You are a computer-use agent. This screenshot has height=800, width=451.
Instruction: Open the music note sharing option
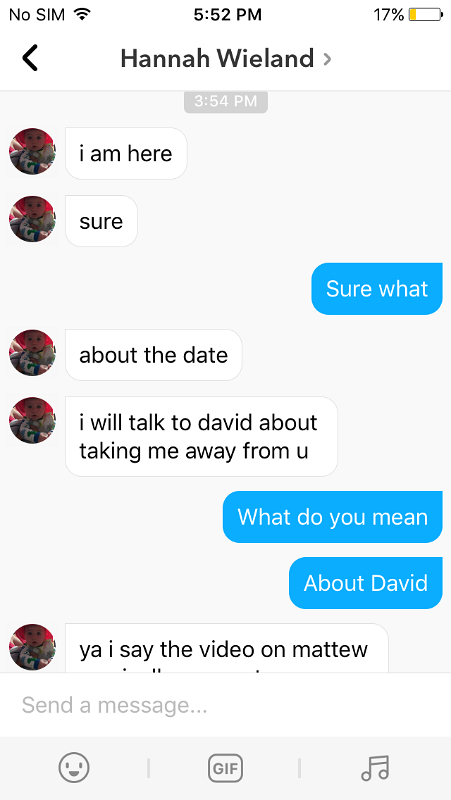click(375, 768)
